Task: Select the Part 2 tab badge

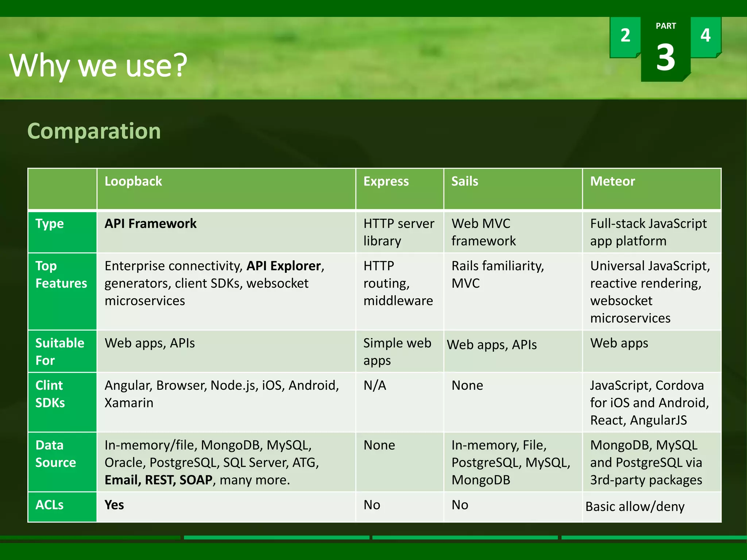Action: pyautogui.click(x=625, y=37)
